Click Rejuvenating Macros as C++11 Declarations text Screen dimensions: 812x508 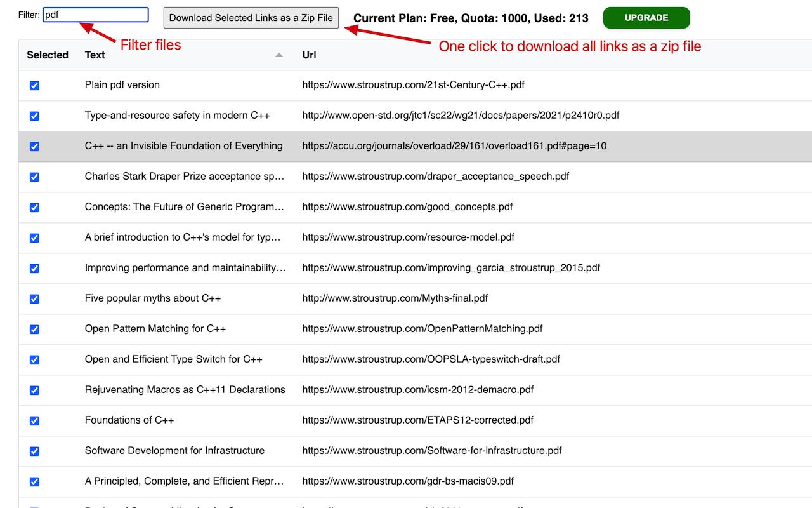185,390
